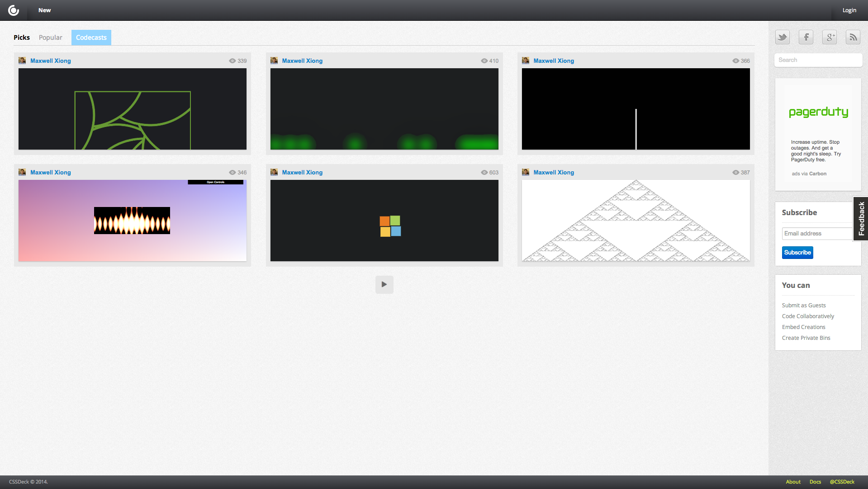Screen dimensions: 868x489
Task: Click the eye icon beside 603 views
Action: pyautogui.click(x=484, y=173)
